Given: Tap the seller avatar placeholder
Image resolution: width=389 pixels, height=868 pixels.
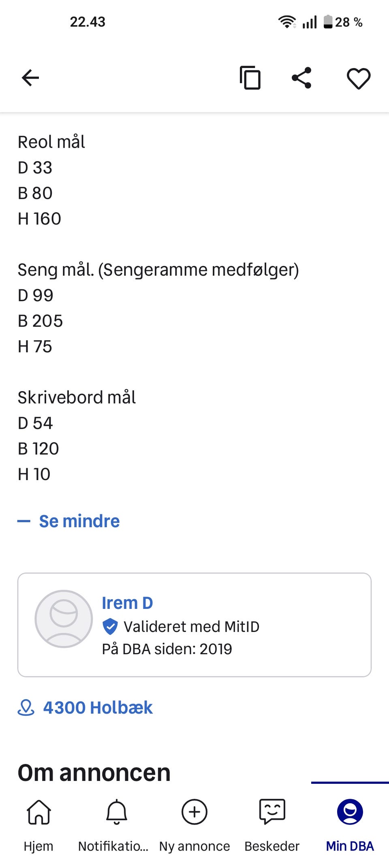Looking at the screenshot, I should coord(64,619).
